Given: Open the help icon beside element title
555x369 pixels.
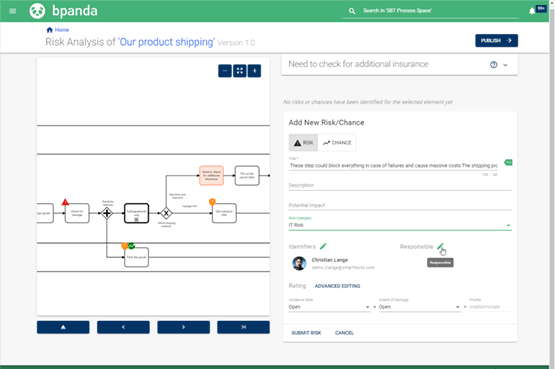Looking at the screenshot, I should coord(493,65).
